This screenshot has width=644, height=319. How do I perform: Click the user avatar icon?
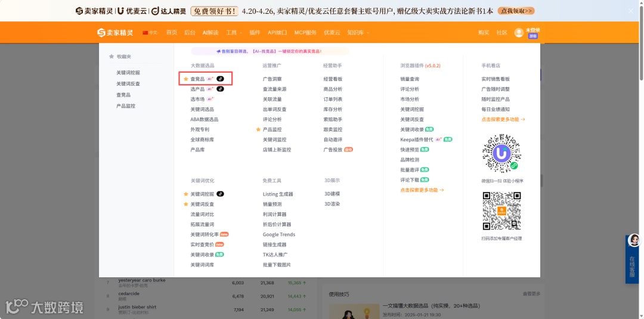pos(519,32)
